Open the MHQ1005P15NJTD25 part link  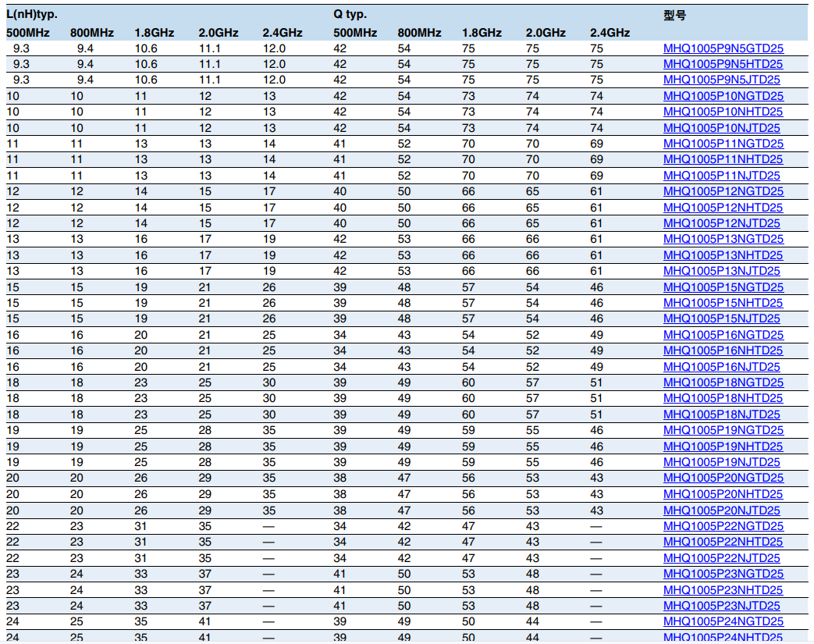(x=722, y=319)
